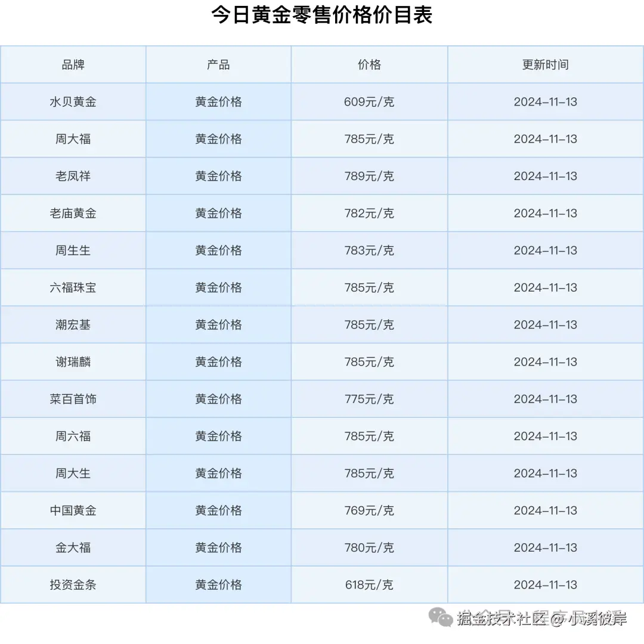The image size is (644, 644).
Task: Click the 价格 column header
Action: coord(369,64)
